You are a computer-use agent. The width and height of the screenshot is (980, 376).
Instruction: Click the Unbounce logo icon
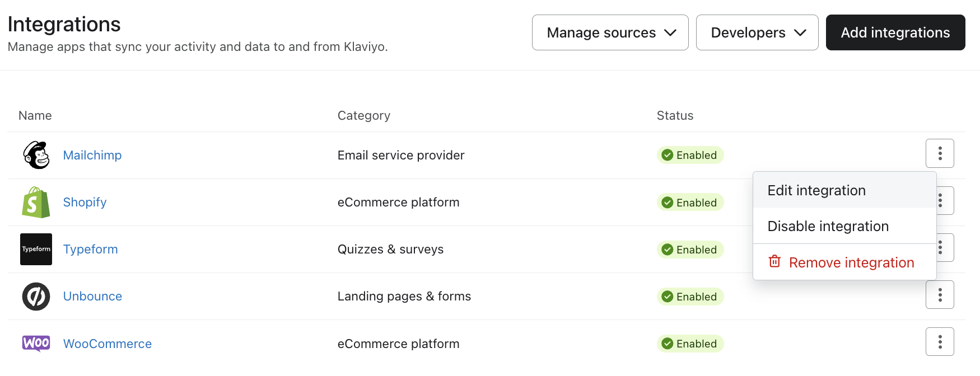point(36,296)
